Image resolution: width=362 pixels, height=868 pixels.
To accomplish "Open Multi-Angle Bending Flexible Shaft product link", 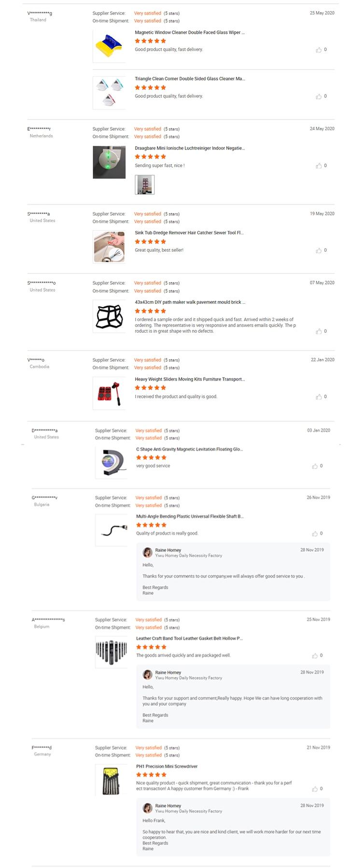I will tap(190, 516).
